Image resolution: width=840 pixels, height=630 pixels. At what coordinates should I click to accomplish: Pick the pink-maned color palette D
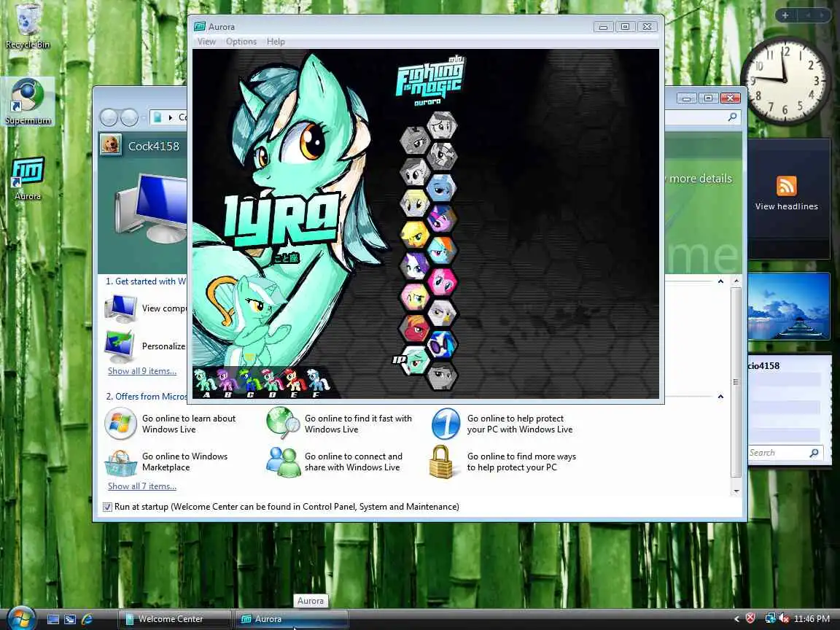[x=271, y=383]
